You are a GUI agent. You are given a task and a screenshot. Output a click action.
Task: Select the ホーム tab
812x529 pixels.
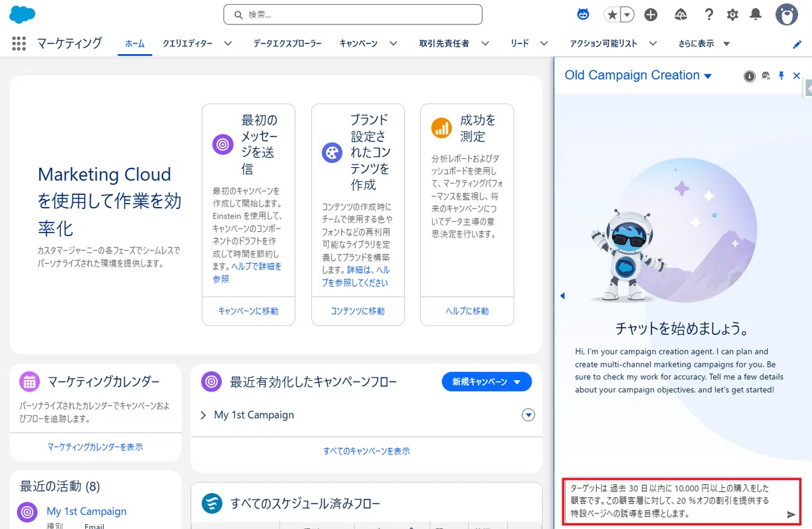[x=135, y=43]
